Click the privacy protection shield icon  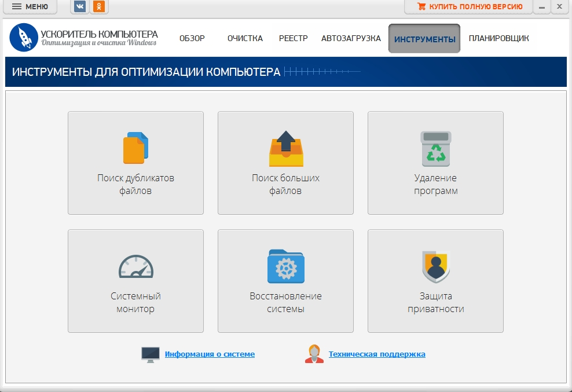(436, 267)
